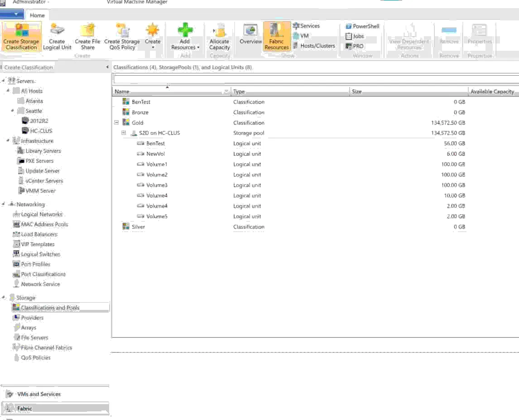Click Create Storage Classification ribbon icon
519x420 pixels.
pyautogui.click(x=21, y=36)
